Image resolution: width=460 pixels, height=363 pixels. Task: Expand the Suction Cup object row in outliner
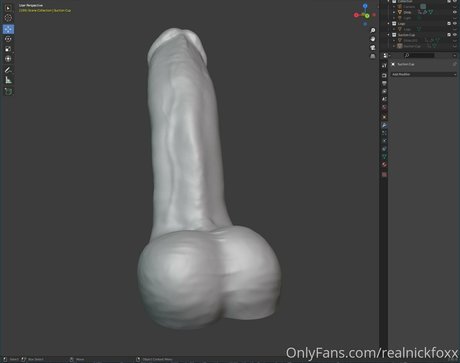[x=394, y=46]
